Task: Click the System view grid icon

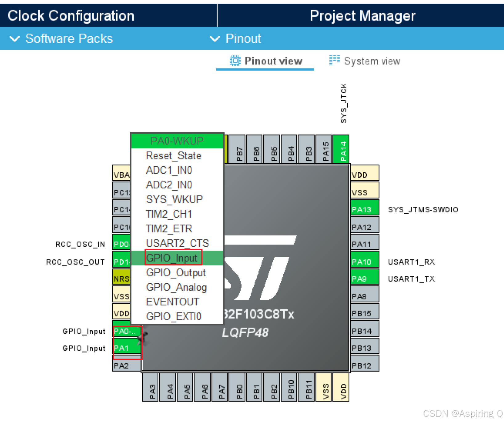Action: coord(334,60)
